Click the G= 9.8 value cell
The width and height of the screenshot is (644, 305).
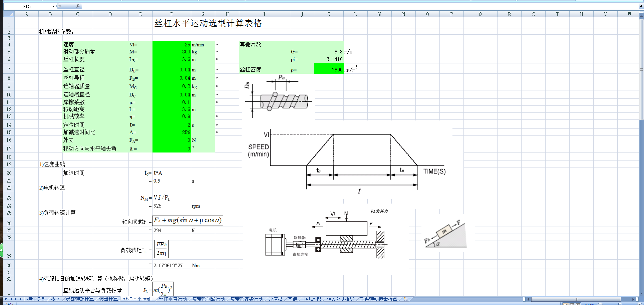tap(329, 52)
